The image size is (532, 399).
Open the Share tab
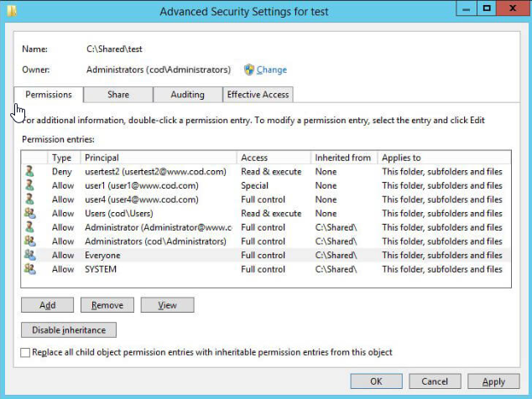click(x=118, y=95)
